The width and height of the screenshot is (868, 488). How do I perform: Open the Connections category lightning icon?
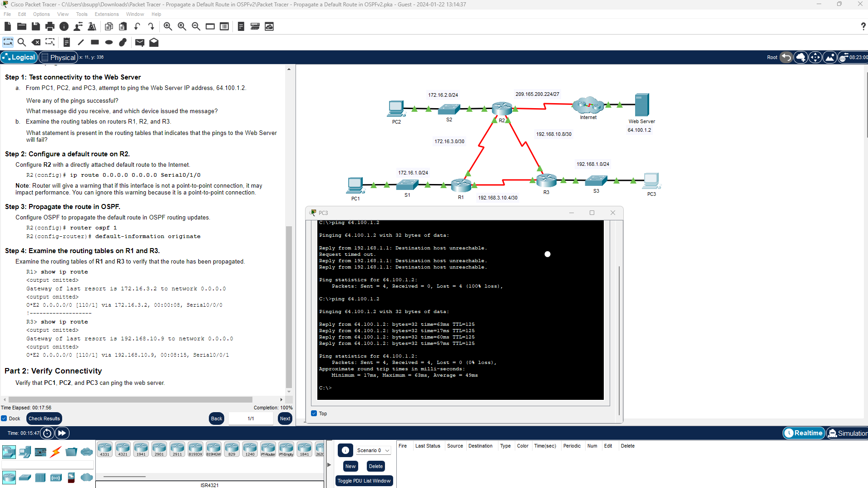coord(55,451)
